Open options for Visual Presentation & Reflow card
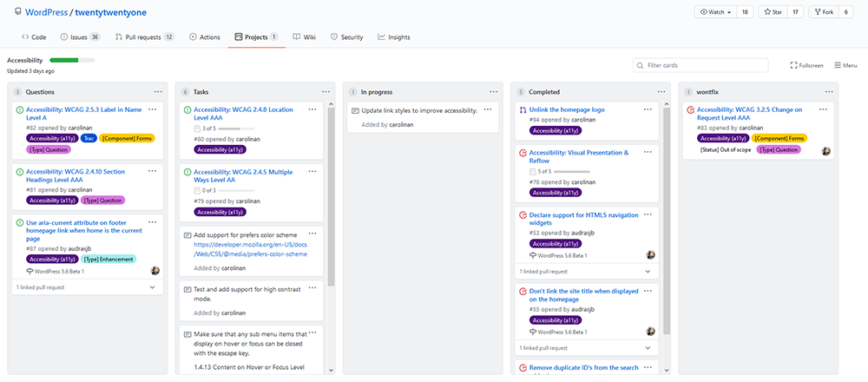The width and height of the screenshot is (868, 382). pyautogui.click(x=648, y=152)
